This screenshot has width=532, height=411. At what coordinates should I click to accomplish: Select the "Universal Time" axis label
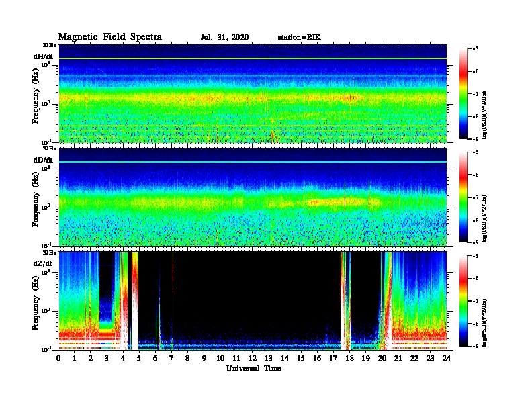(253, 368)
